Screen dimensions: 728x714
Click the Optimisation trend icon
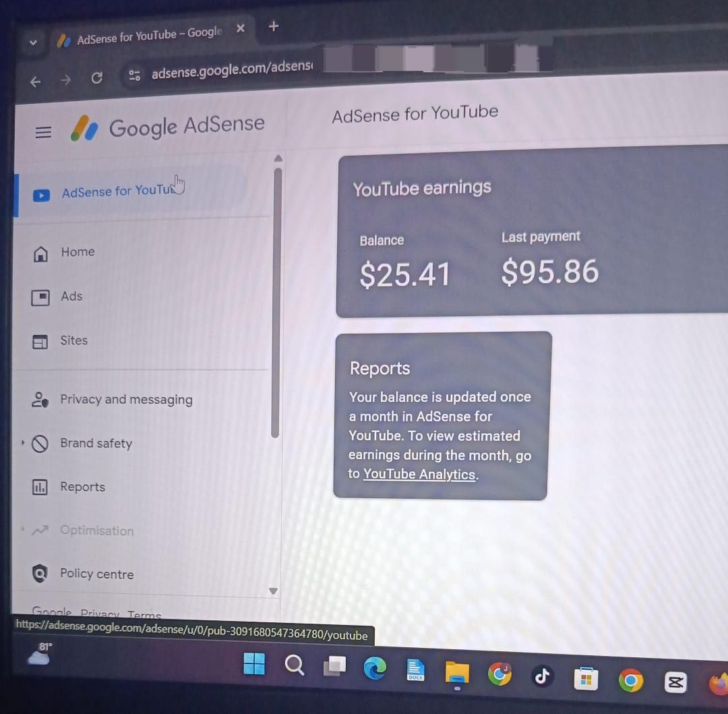40,530
